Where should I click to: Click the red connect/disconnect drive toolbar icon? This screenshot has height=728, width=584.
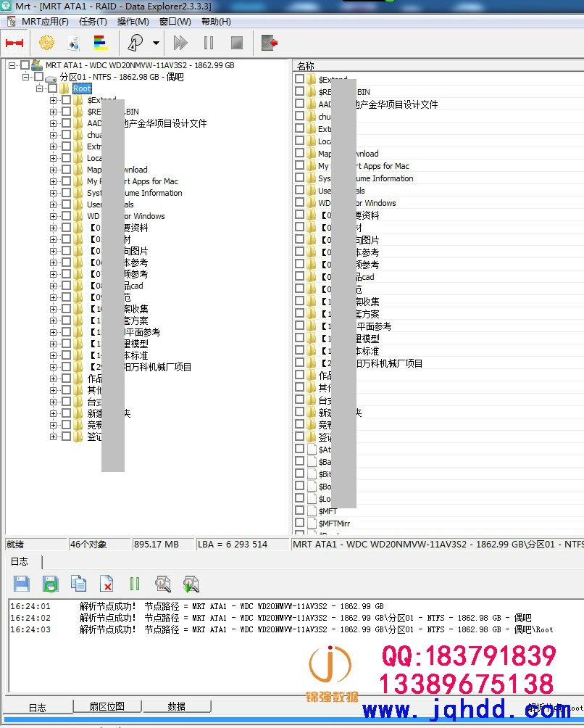(x=14, y=44)
